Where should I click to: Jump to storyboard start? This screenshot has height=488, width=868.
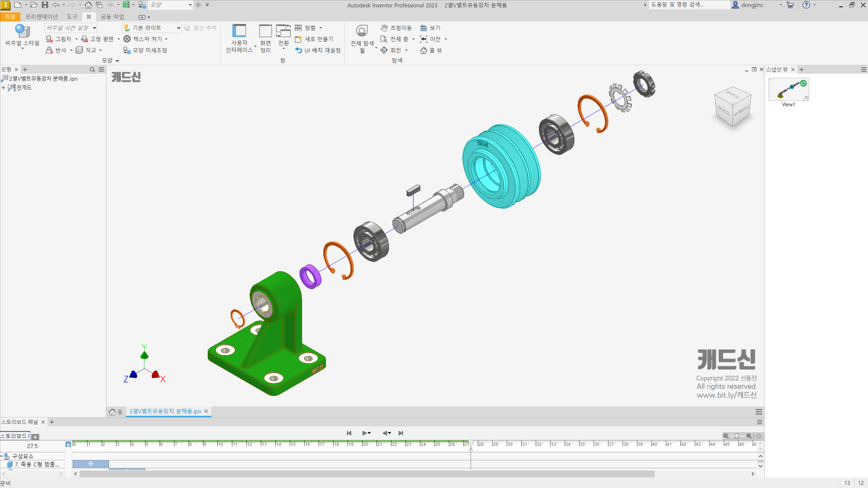tap(349, 433)
